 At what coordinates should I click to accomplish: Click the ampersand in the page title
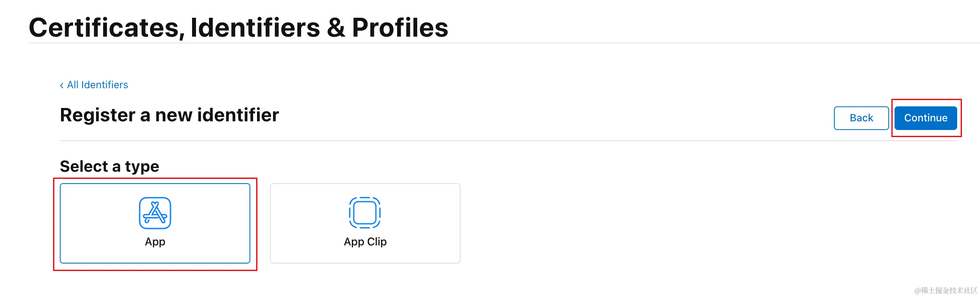tap(336, 28)
